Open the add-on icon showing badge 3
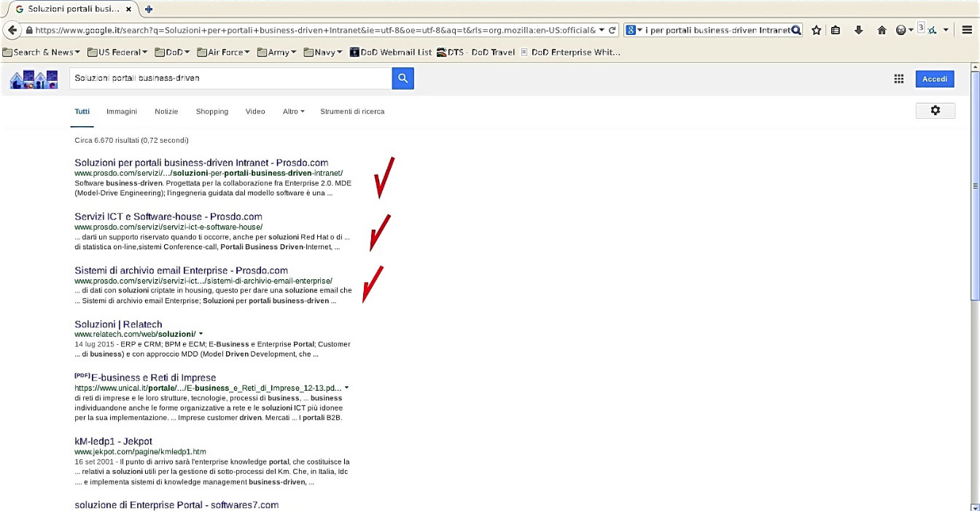The width and height of the screenshot is (980, 511). click(928, 30)
